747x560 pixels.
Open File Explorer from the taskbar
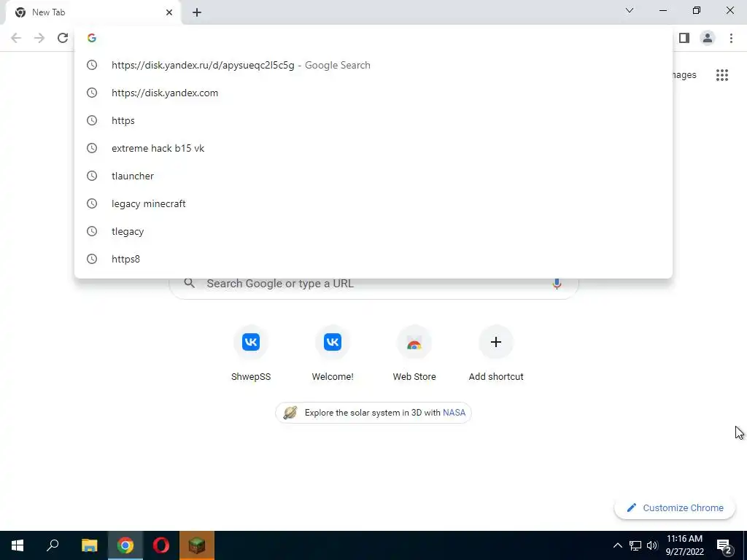(89, 545)
